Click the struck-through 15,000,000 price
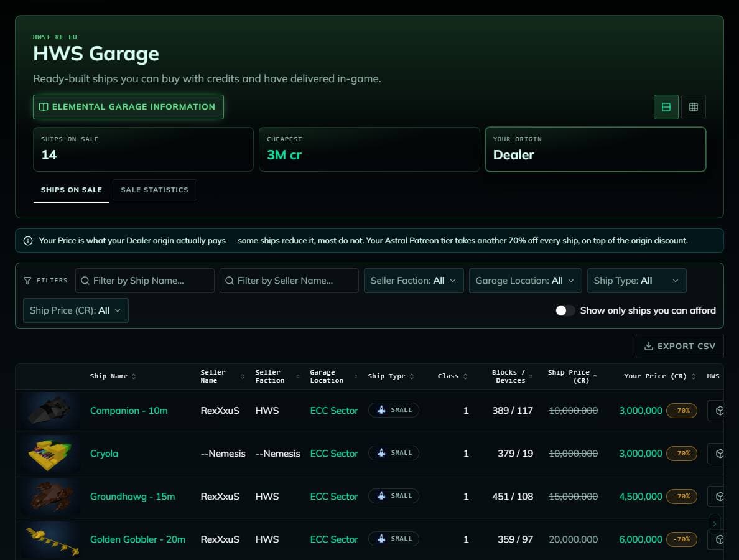The width and height of the screenshot is (739, 560). pyautogui.click(x=573, y=497)
